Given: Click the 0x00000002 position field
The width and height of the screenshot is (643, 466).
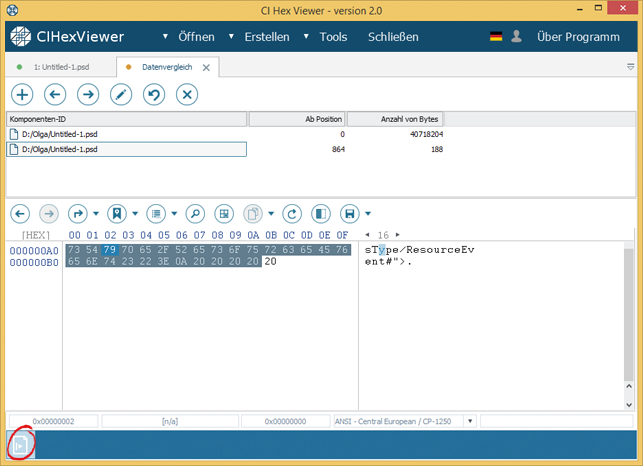Looking at the screenshot, I should [x=54, y=421].
